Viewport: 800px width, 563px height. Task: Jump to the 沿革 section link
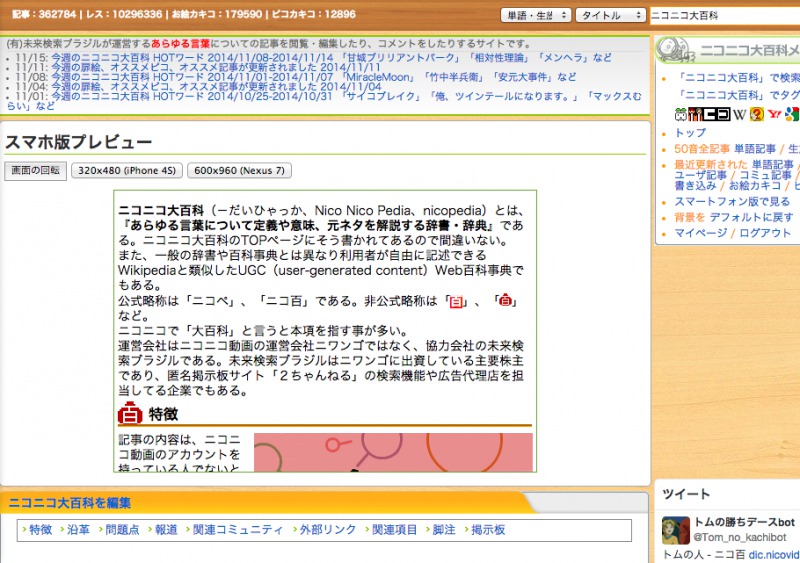pyautogui.click(x=79, y=530)
